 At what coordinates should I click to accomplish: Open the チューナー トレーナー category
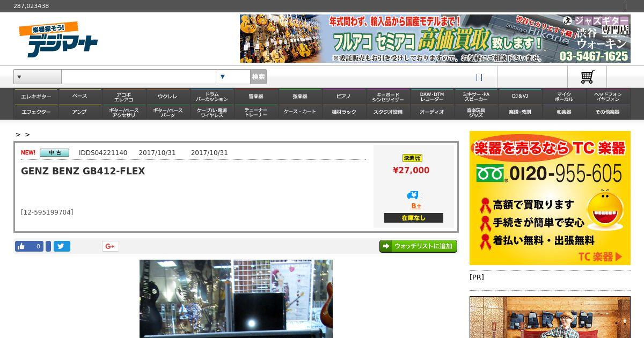(255, 112)
